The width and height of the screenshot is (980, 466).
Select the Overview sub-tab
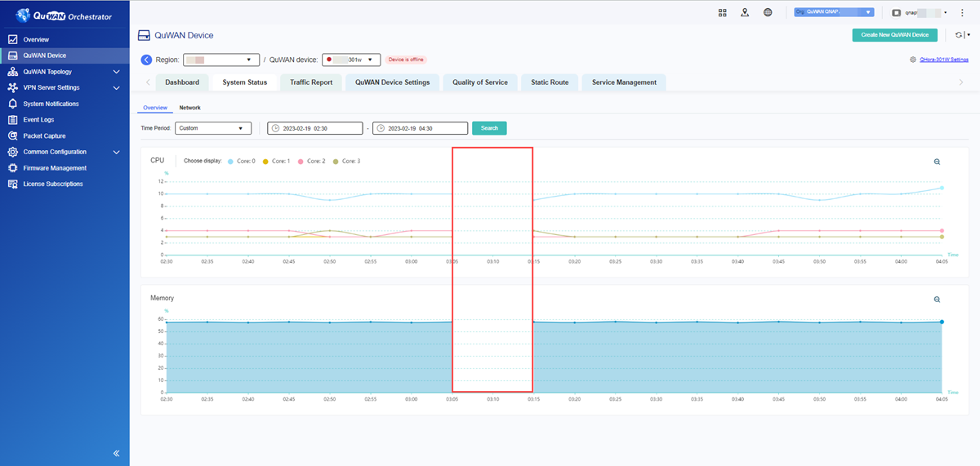[x=155, y=108]
